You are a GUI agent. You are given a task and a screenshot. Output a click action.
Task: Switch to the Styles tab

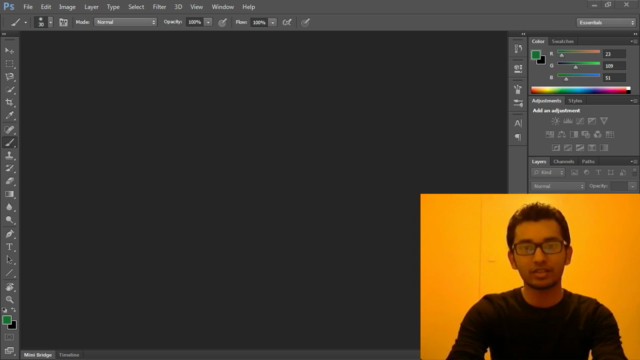575,101
